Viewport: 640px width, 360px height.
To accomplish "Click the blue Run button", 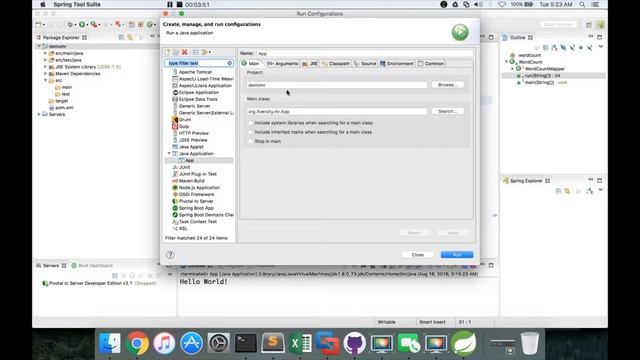I will pos(457,255).
